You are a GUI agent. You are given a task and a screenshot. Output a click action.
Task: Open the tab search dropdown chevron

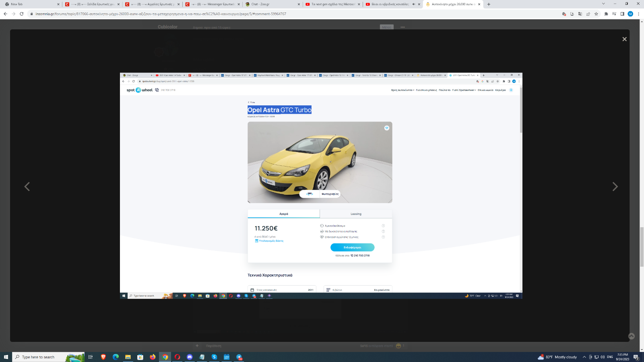pyautogui.click(x=603, y=4)
